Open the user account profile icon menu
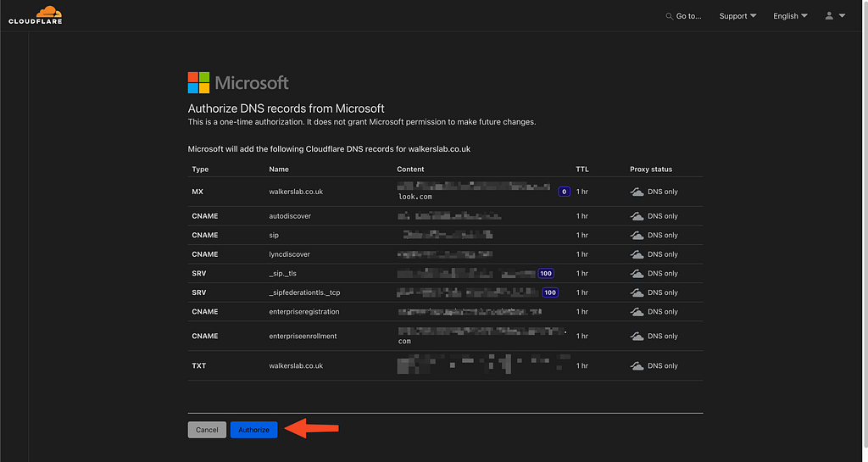 point(829,16)
